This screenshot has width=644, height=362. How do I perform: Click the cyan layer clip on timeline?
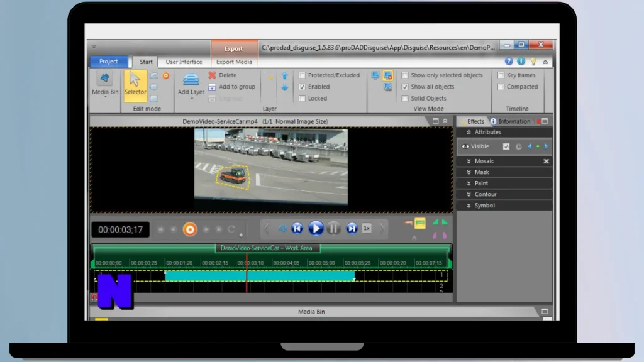[x=260, y=276]
